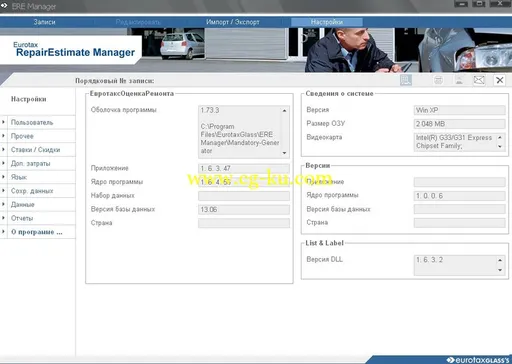Click arrow marker beside Ставки / Скидки

(x=3, y=149)
